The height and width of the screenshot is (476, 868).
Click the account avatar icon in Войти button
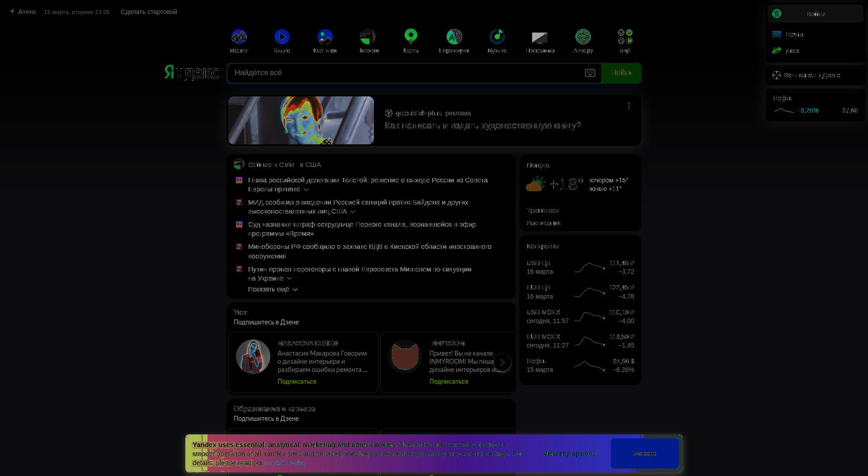point(777,14)
